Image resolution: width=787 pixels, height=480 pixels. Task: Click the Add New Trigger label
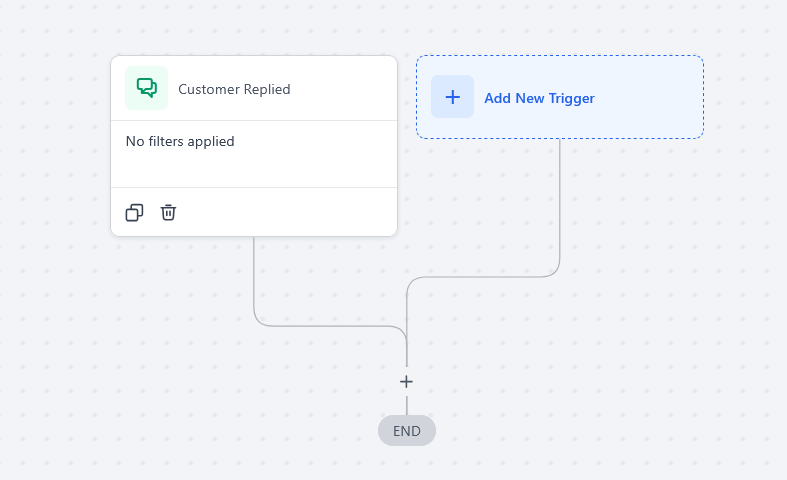pos(539,98)
